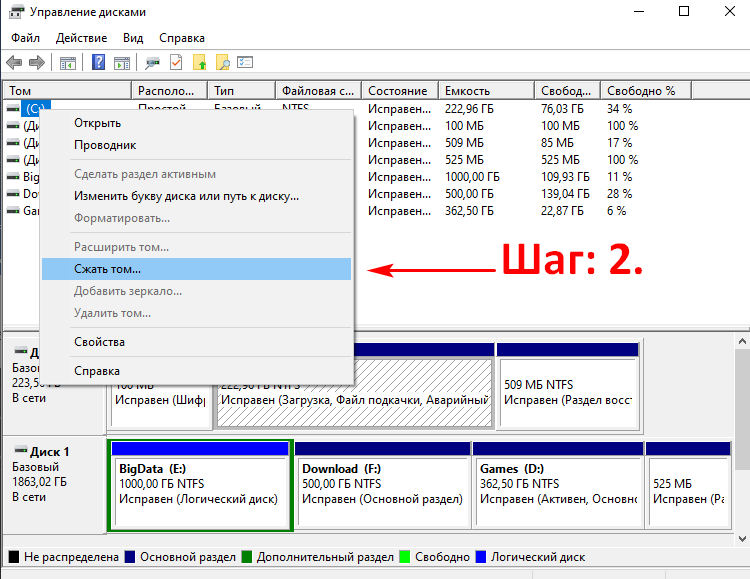Select the Download volume row icon
750x579 pixels.
13,194
